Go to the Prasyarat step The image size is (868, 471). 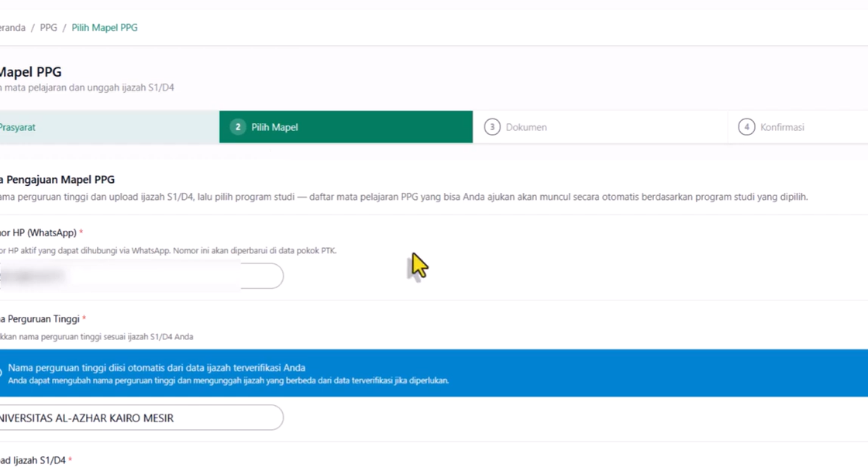point(109,127)
